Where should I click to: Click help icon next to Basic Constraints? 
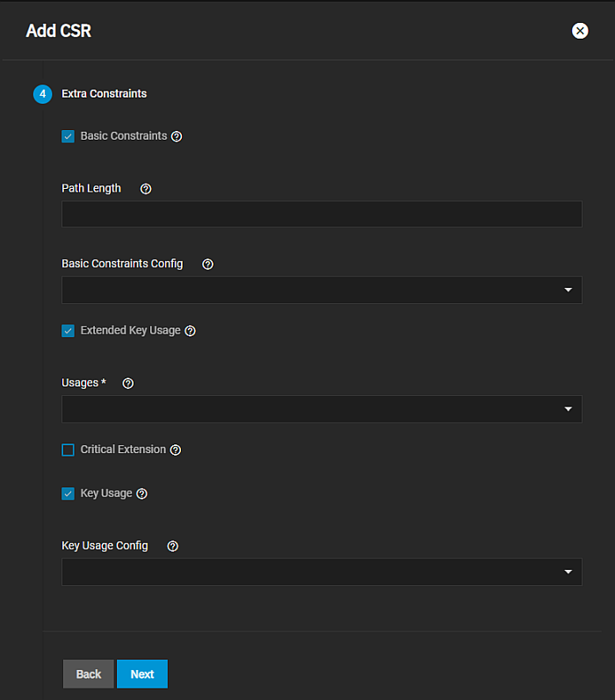pyautogui.click(x=177, y=136)
